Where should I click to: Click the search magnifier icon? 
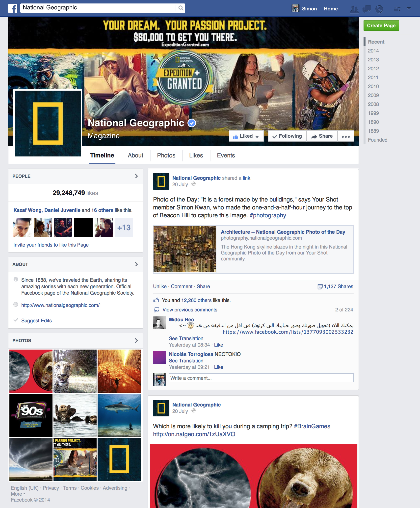[x=181, y=8]
